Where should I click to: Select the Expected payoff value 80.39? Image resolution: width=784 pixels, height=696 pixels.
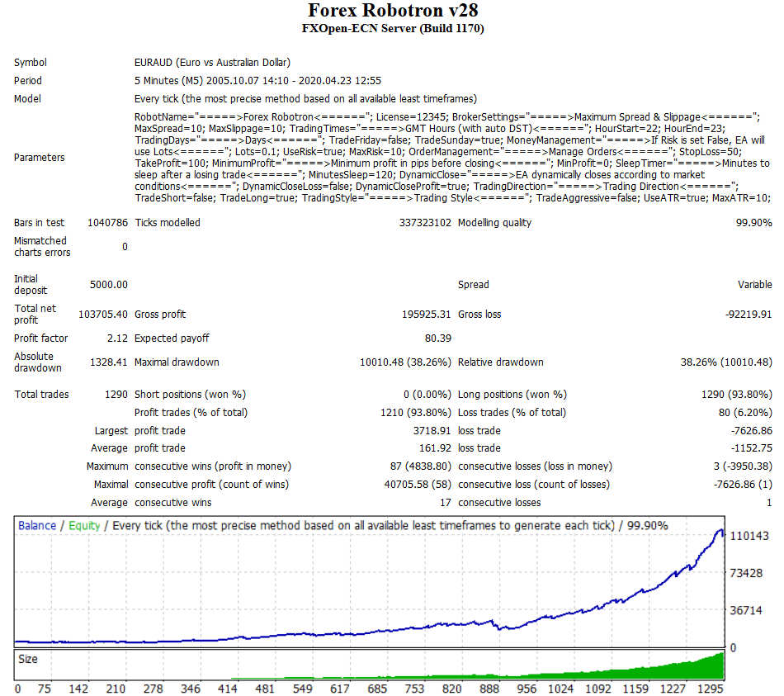point(437,339)
